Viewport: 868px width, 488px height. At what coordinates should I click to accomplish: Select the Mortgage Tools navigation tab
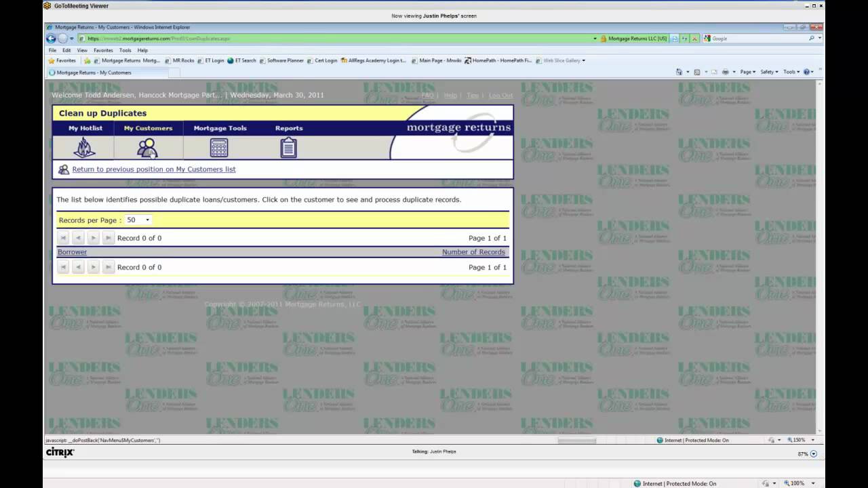click(220, 128)
